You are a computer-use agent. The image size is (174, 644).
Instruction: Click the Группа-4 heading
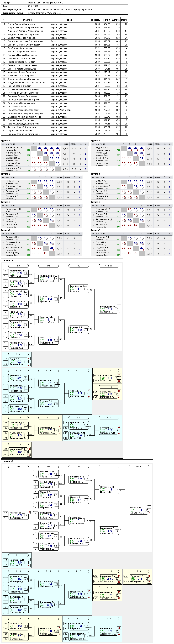pos(96,174)
